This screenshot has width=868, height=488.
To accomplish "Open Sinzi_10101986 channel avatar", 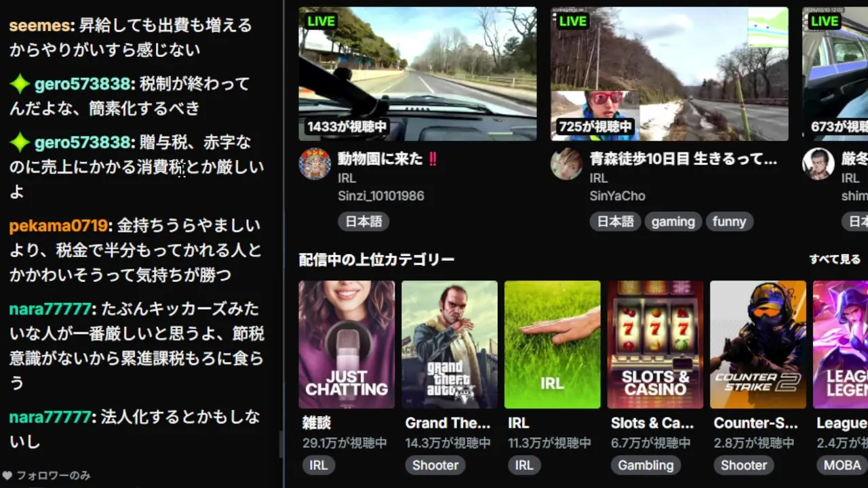I will [315, 164].
